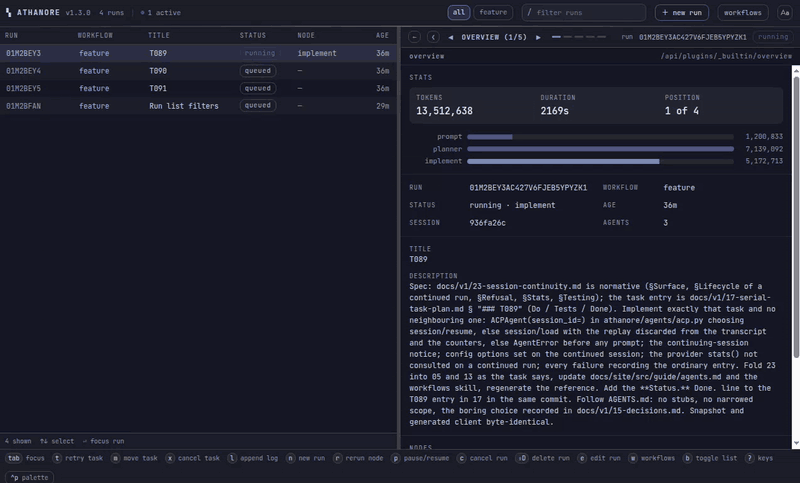Click the D delete run shortcut

tap(542, 458)
